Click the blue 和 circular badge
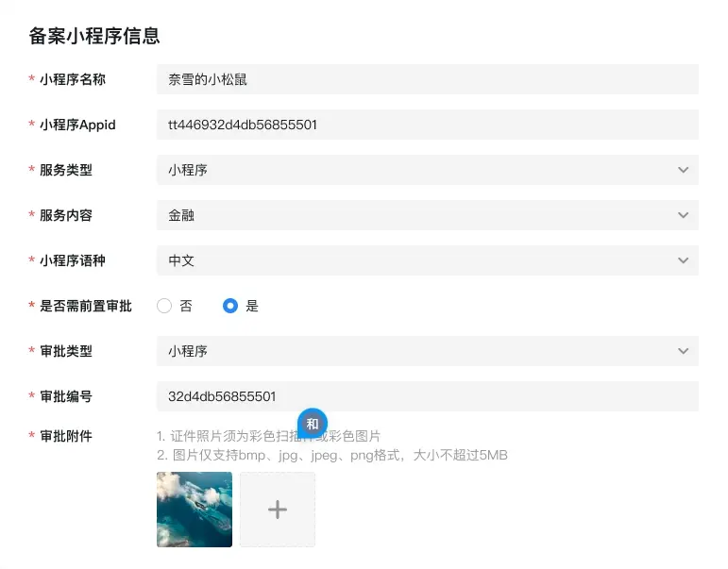 tap(313, 424)
